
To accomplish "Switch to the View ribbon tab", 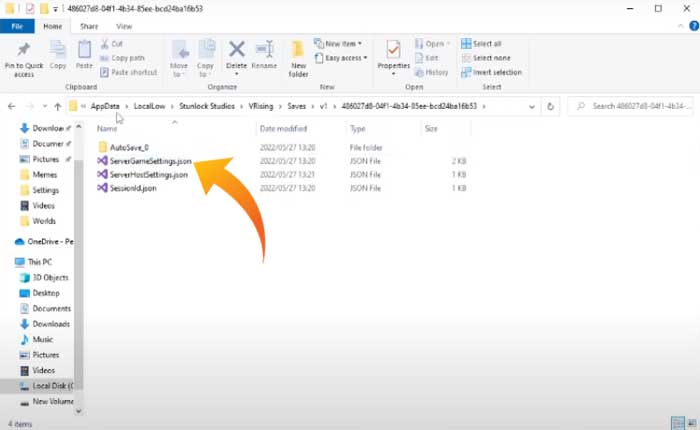I will pos(124,26).
